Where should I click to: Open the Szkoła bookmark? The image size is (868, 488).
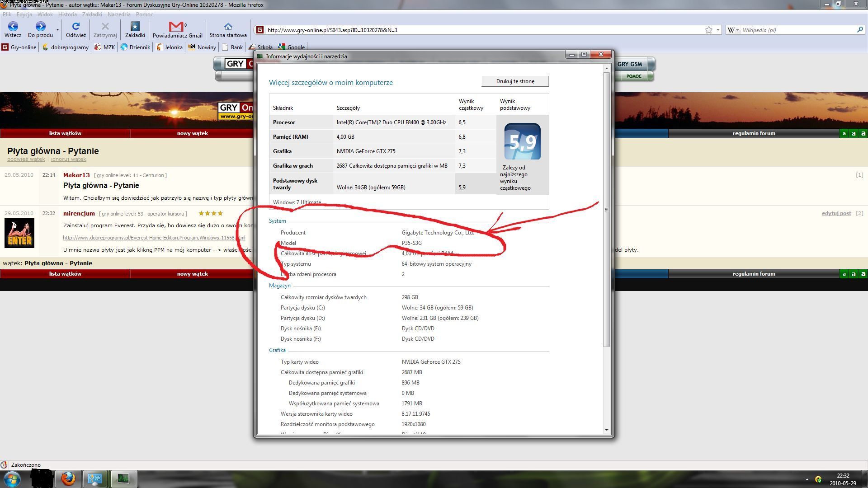pos(260,47)
